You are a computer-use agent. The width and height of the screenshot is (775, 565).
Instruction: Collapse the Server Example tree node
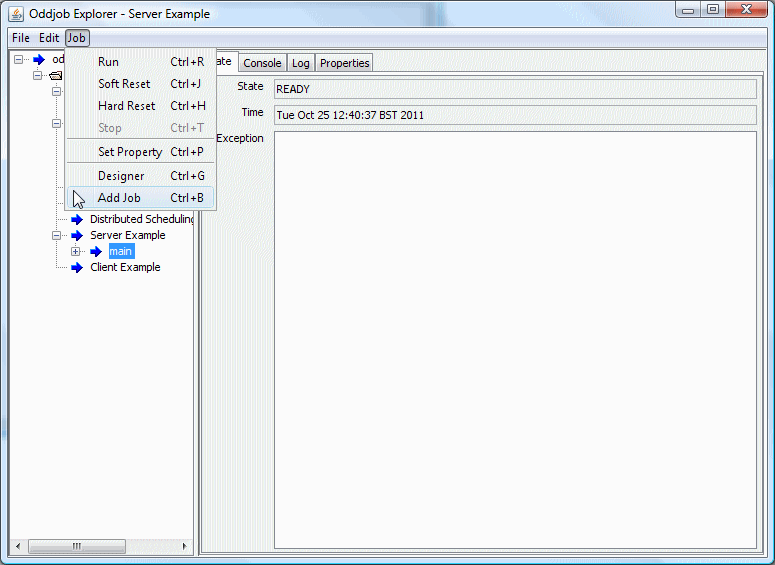pyautogui.click(x=57, y=236)
